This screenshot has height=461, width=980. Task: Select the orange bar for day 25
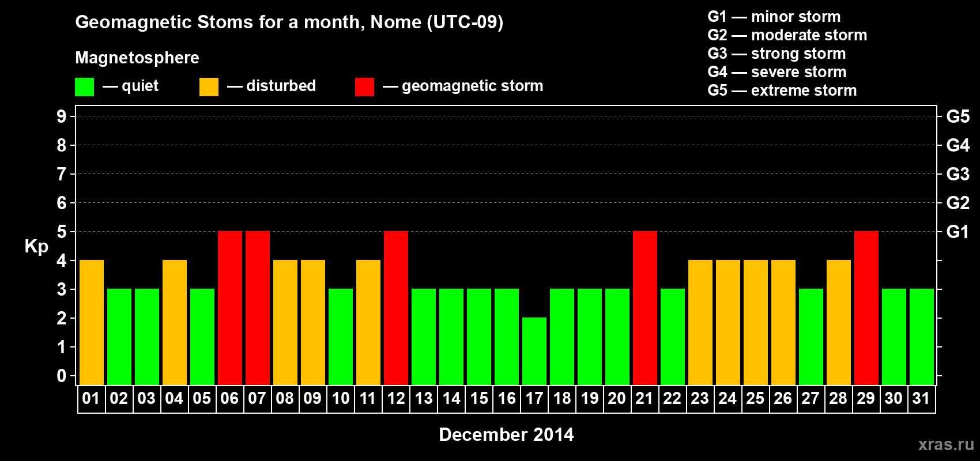click(x=756, y=322)
